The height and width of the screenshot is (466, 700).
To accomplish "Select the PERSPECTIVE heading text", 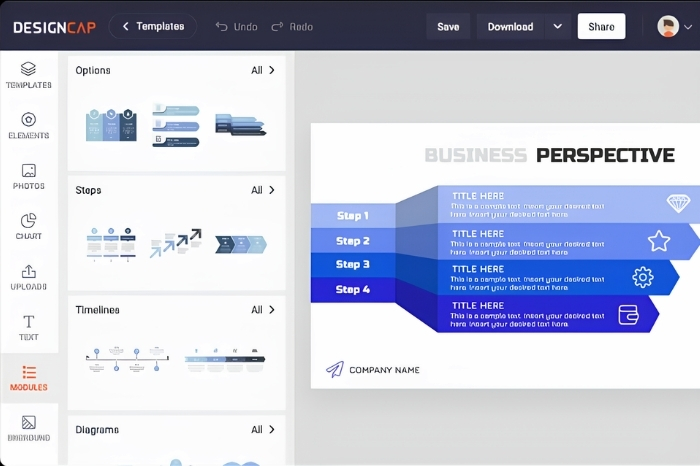I will point(605,155).
